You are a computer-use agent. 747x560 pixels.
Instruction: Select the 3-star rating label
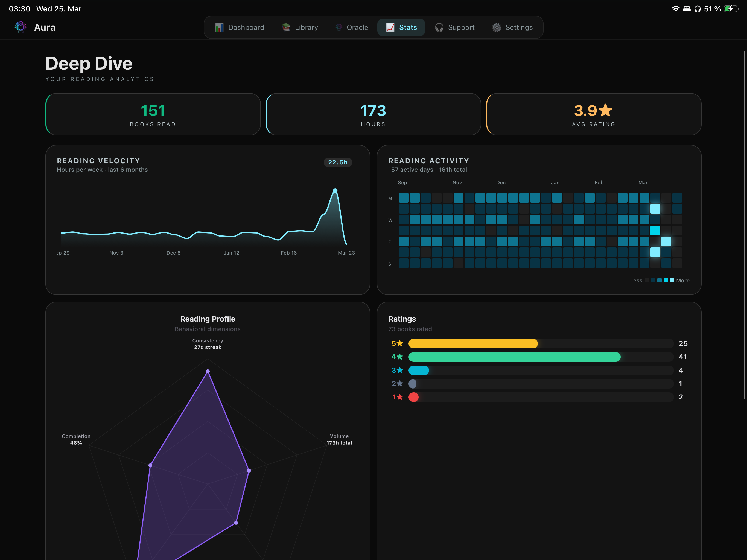(397, 370)
